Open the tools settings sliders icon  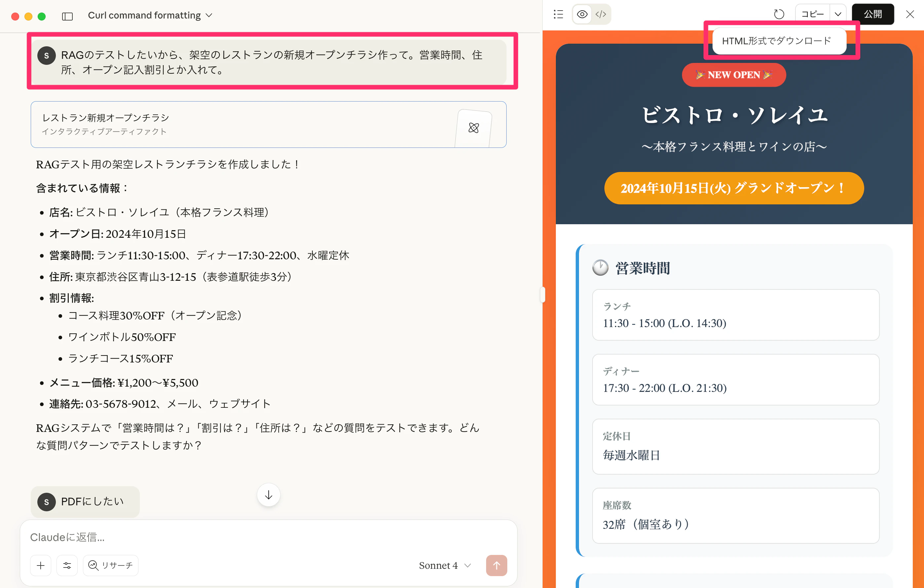click(x=67, y=565)
